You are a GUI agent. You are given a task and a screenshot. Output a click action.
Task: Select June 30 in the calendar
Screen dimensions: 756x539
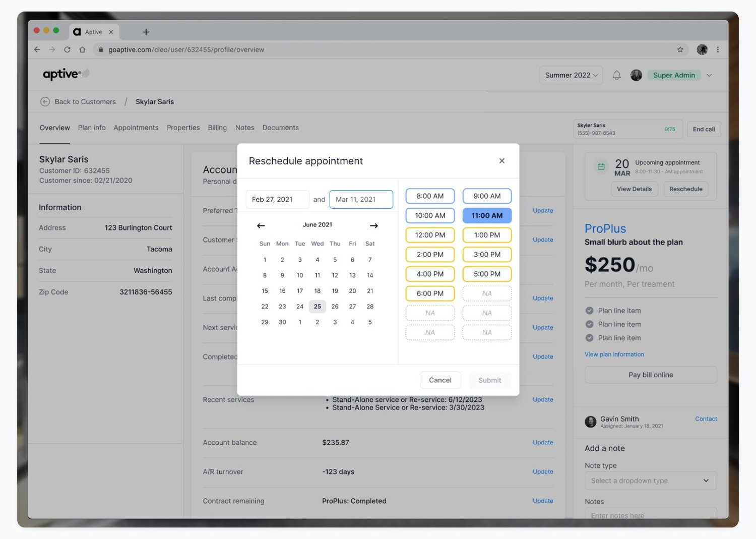pyautogui.click(x=282, y=322)
